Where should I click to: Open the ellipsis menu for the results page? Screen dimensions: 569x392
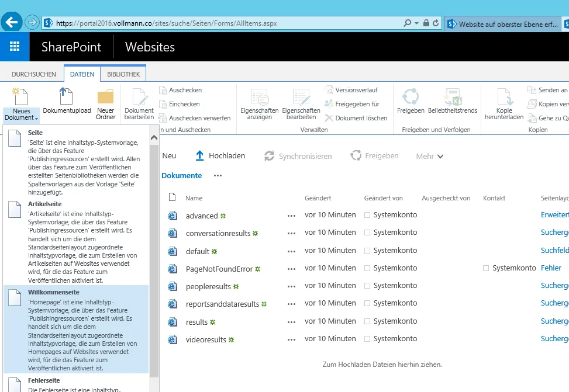click(291, 322)
